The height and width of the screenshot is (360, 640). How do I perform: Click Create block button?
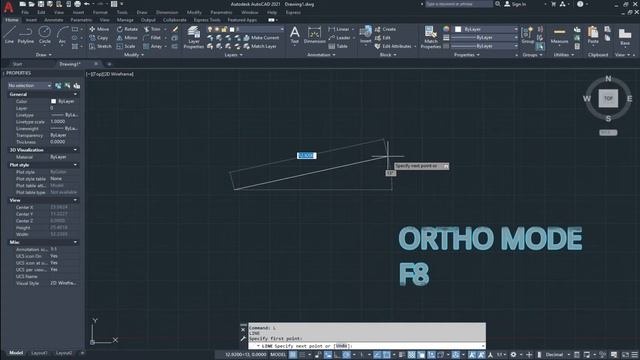pyautogui.click(x=385, y=29)
